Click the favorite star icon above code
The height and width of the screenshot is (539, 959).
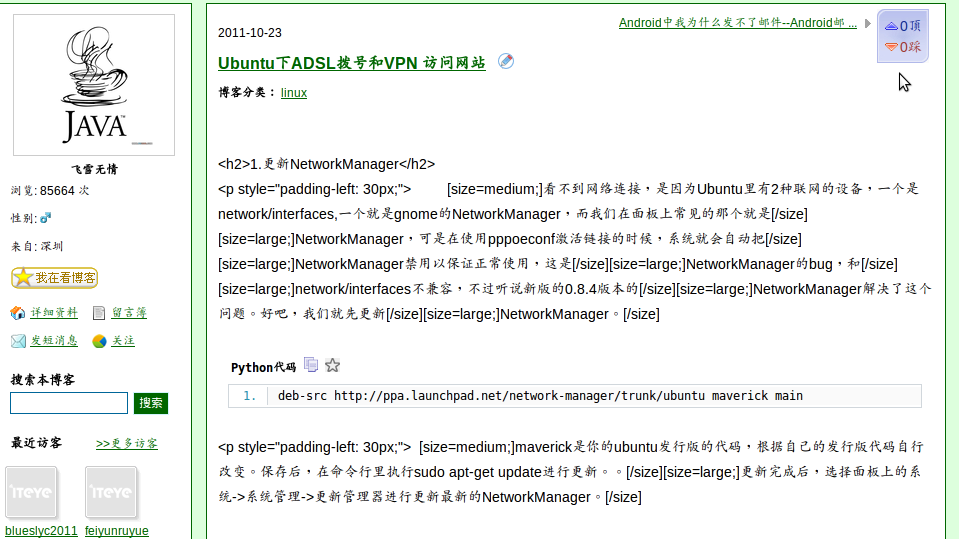point(332,365)
